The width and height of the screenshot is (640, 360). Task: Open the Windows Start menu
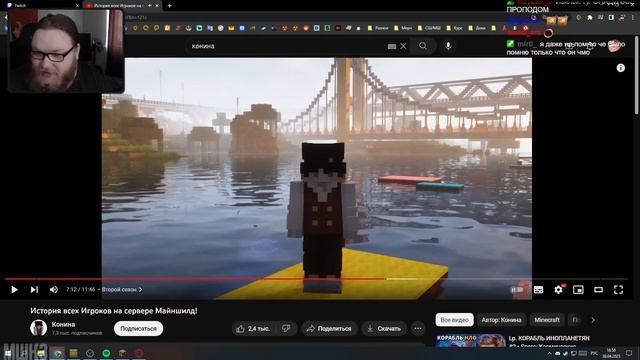click(8, 353)
